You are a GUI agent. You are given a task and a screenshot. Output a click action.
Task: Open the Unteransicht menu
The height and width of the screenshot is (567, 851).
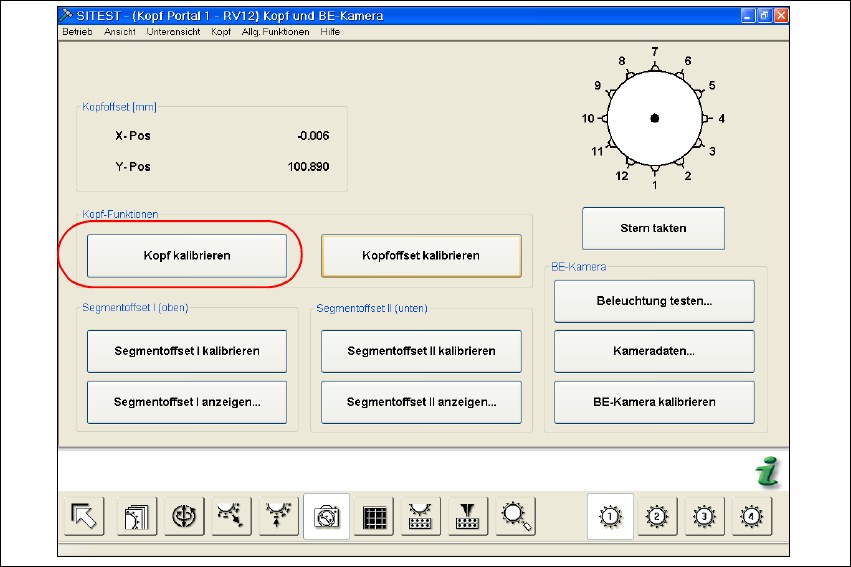(x=173, y=32)
